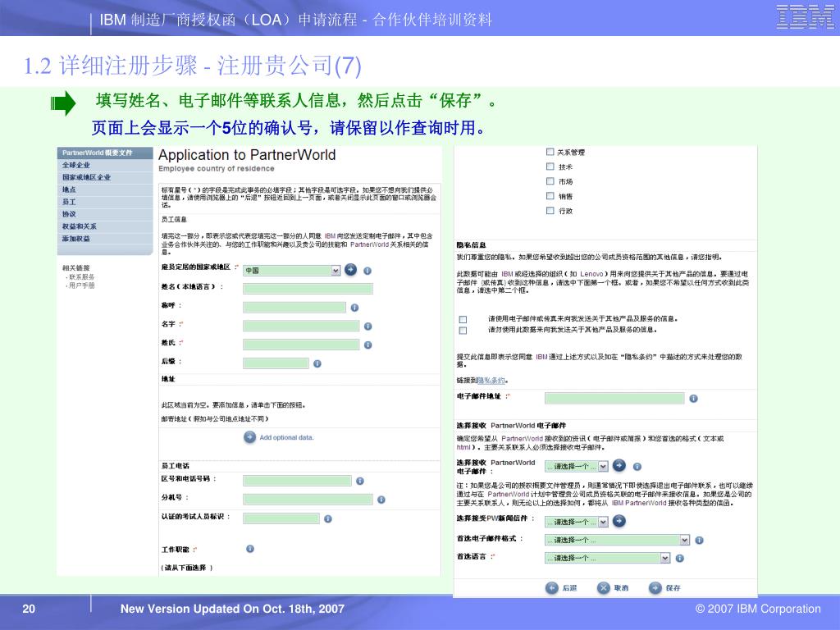Click the 取消 cancel X icon
This screenshot has width=840, height=630.
point(604,587)
